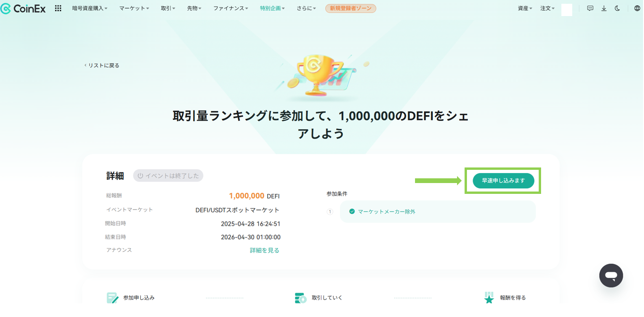Open the 資産 dropdown
This screenshot has height=317, width=644.
tap(525, 8)
